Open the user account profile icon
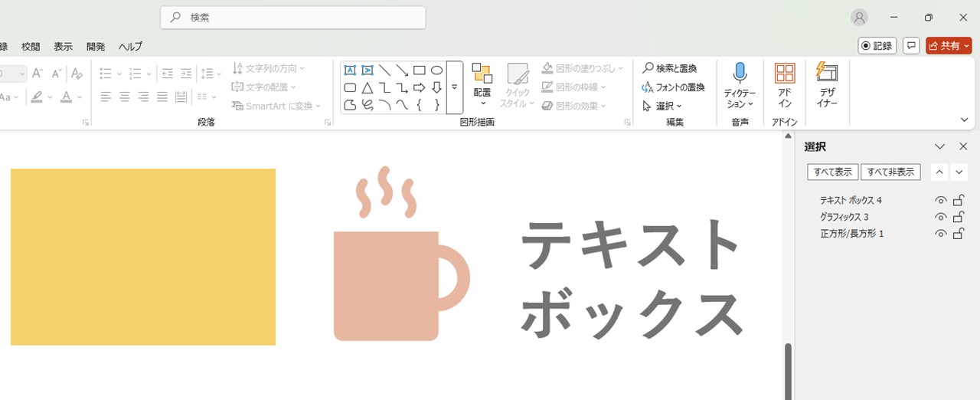This screenshot has height=400, width=980. pos(860,18)
